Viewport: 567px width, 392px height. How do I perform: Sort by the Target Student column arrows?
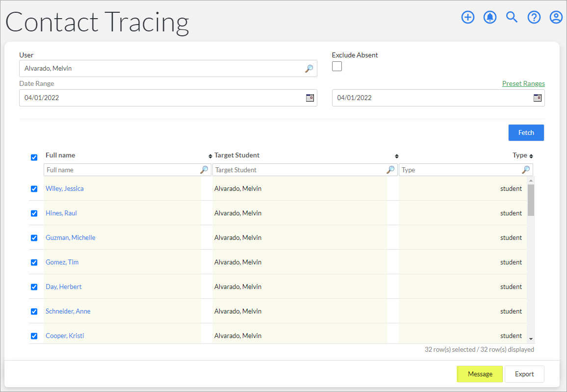(397, 156)
